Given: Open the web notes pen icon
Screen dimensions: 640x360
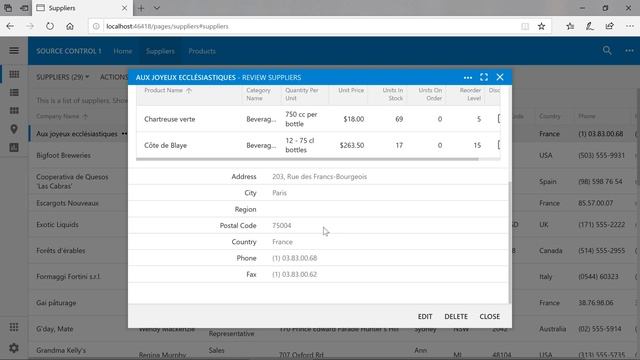Looking at the screenshot, I should coord(590,26).
